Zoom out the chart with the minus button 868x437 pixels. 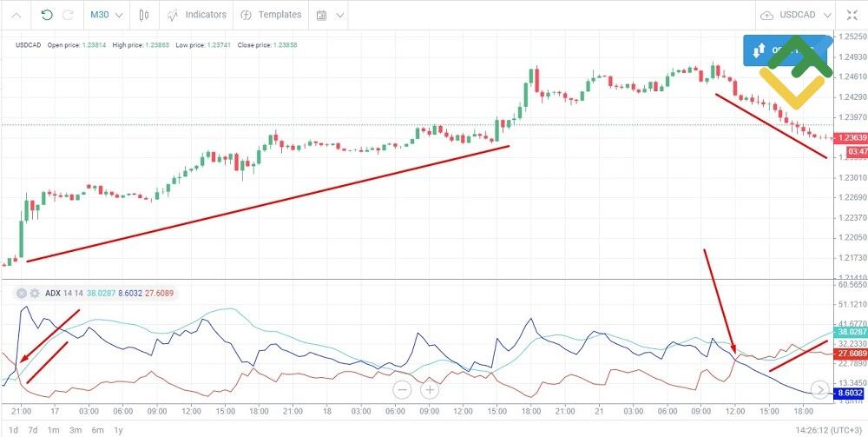(403, 390)
